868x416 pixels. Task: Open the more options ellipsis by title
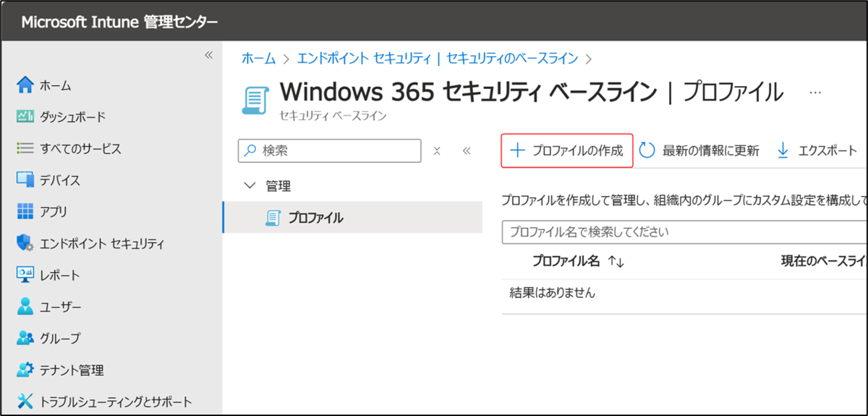point(815,93)
